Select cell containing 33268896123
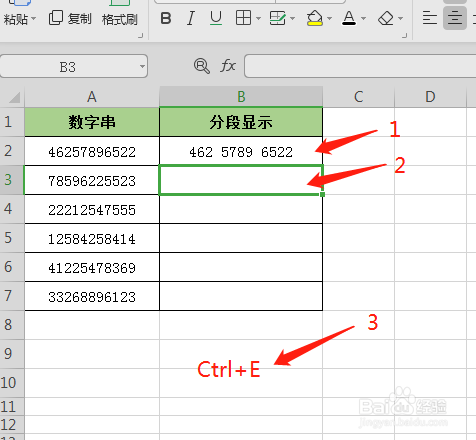This screenshot has height=440, width=476. (92, 296)
